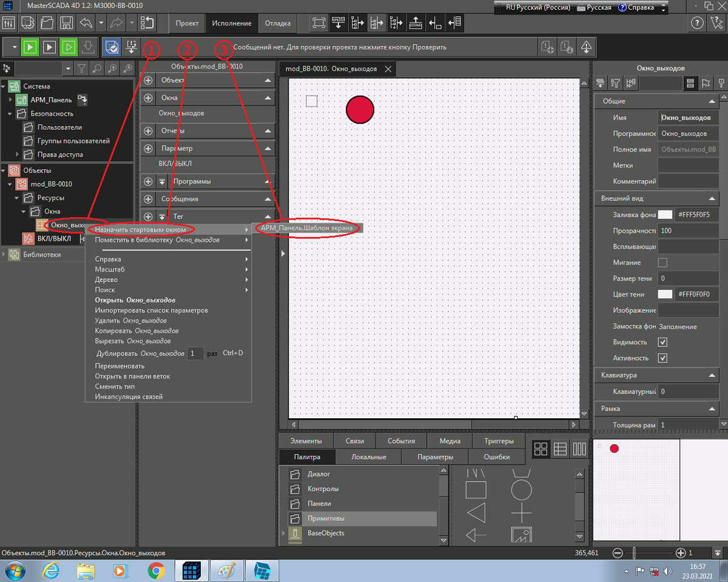The height and width of the screenshot is (582, 728).
Task: Uncheck the Активность checkbox
Action: click(662, 358)
